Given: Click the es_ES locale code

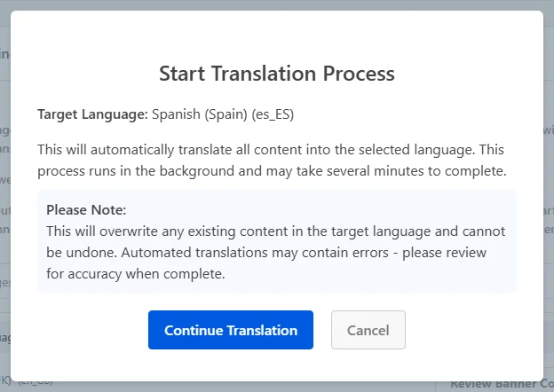Looking at the screenshot, I should click(x=273, y=114).
